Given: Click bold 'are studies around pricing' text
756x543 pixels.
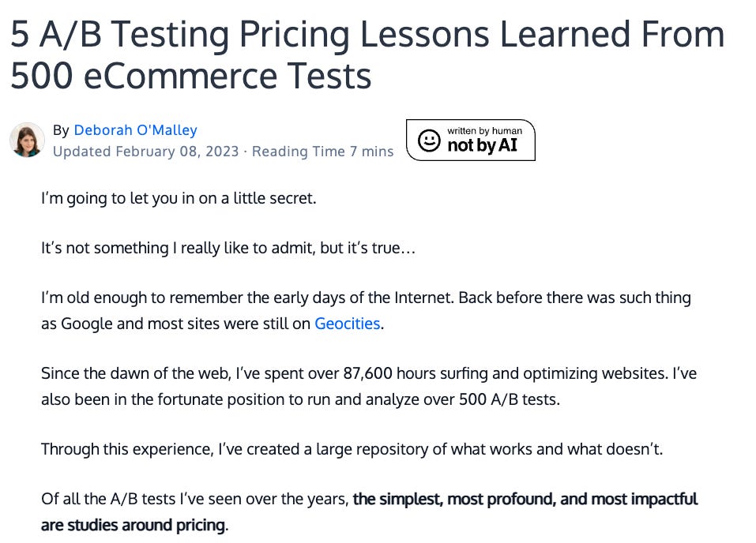Looking at the screenshot, I should coord(133,525).
